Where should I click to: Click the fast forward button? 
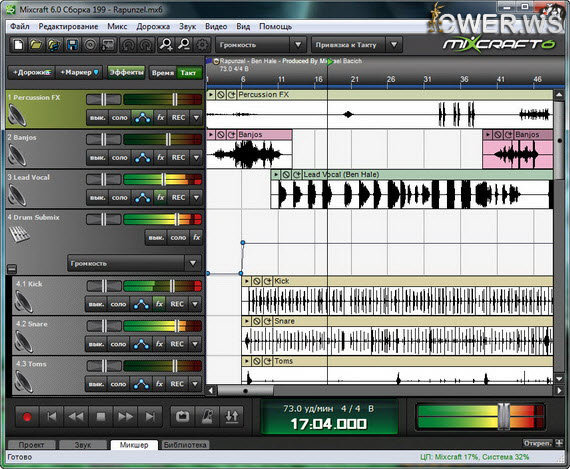[125, 417]
